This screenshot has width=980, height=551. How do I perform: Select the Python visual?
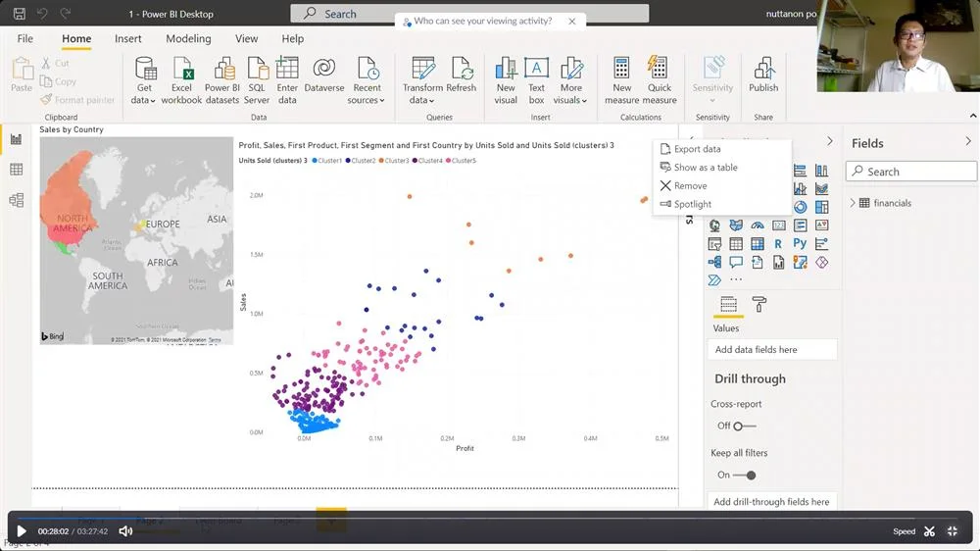click(x=800, y=244)
